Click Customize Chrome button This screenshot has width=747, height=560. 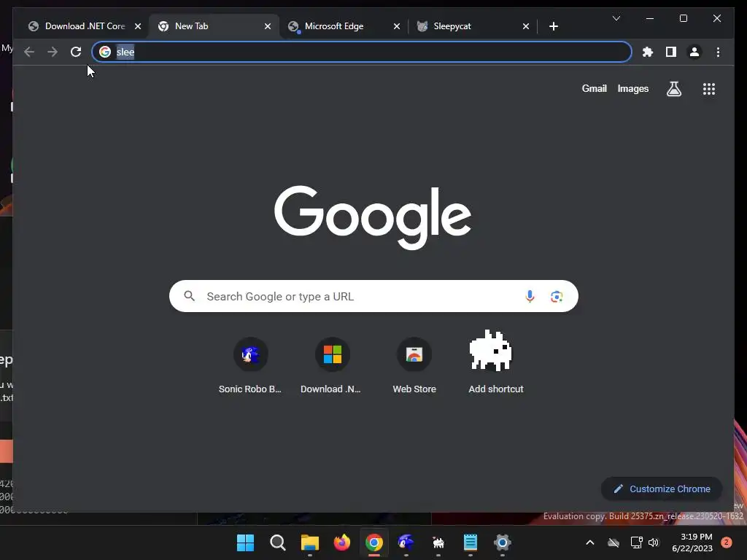[662, 489]
